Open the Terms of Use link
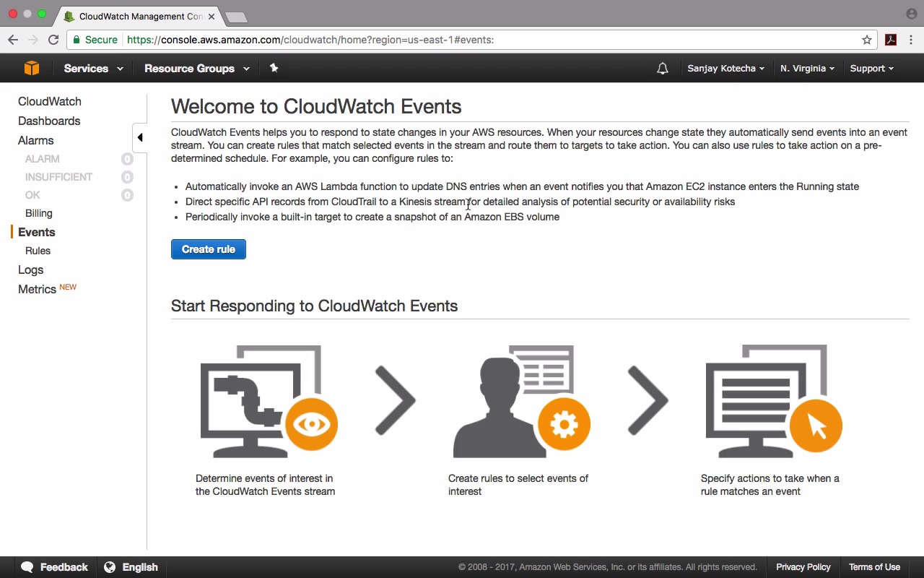 click(874, 567)
